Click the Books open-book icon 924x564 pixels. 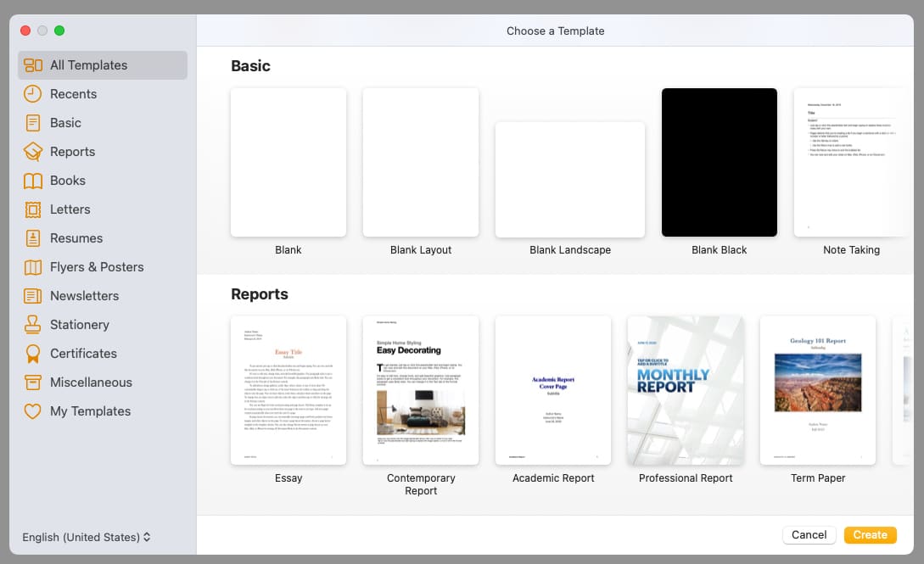tap(32, 181)
